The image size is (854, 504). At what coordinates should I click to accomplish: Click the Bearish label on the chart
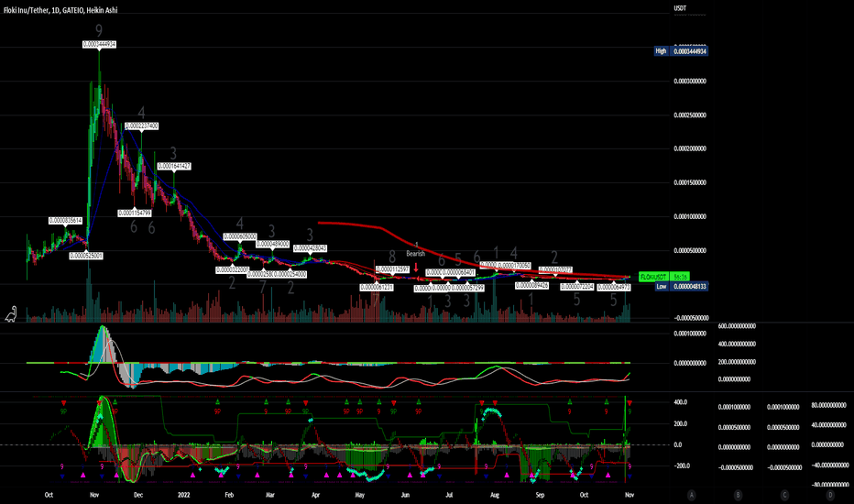point(416,254)
